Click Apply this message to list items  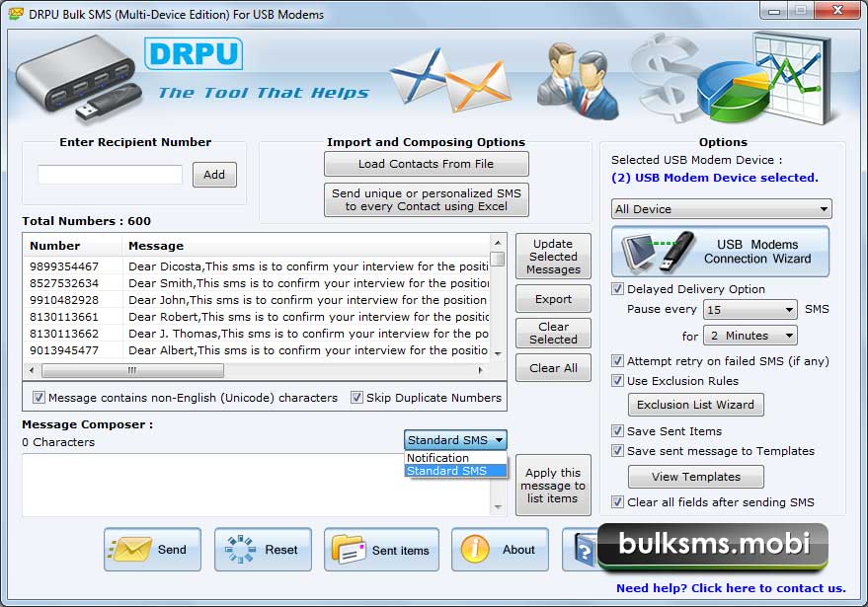553,486
